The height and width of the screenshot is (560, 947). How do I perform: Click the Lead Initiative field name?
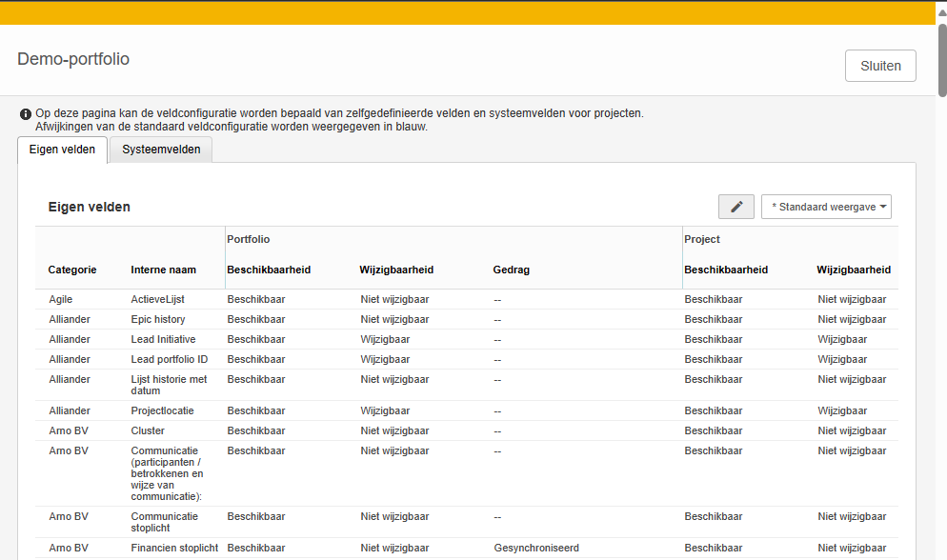click(x=163, y=339)
